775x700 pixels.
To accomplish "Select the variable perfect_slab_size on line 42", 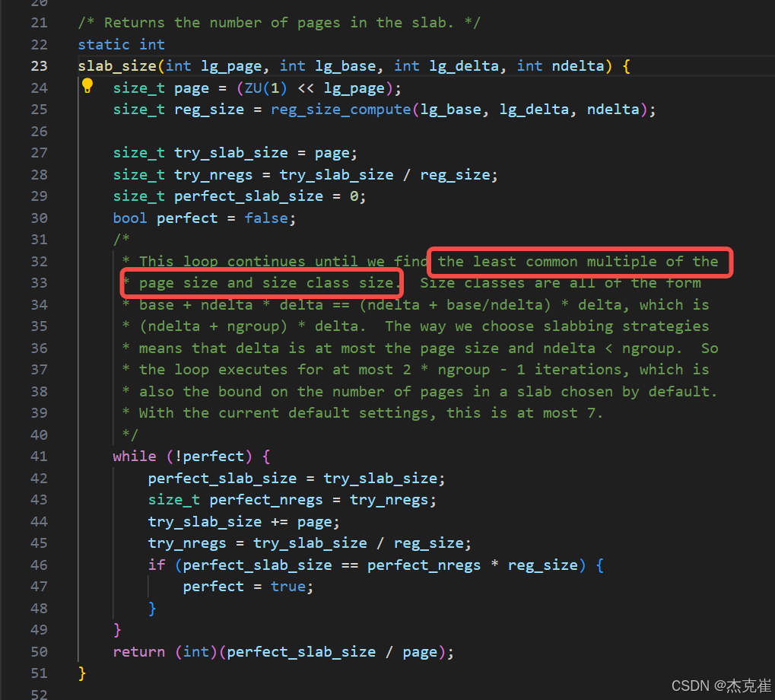I will (x=222, y=478).
